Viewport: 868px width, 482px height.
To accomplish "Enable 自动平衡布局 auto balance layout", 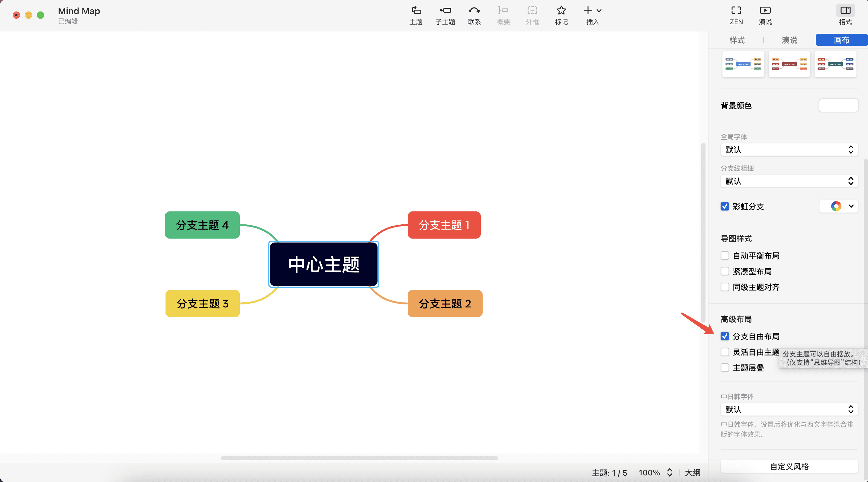I will click(725, 256).
